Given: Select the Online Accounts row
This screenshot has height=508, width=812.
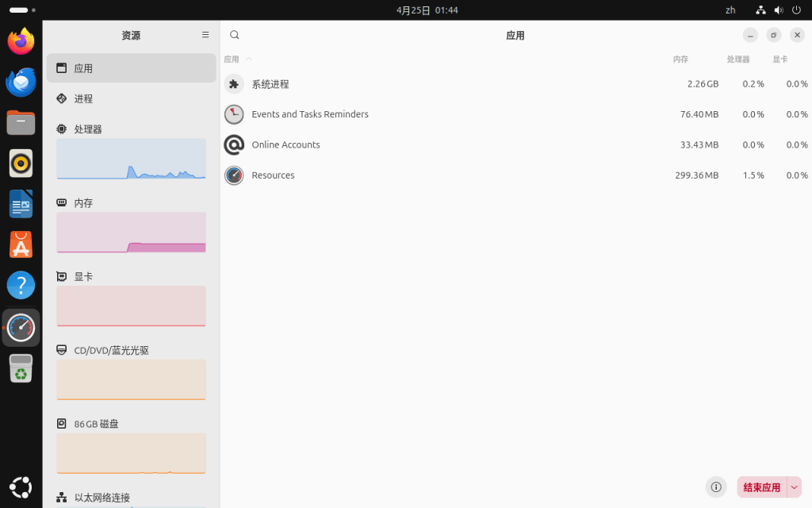Looking at the screenshot, I should point(516,144).
